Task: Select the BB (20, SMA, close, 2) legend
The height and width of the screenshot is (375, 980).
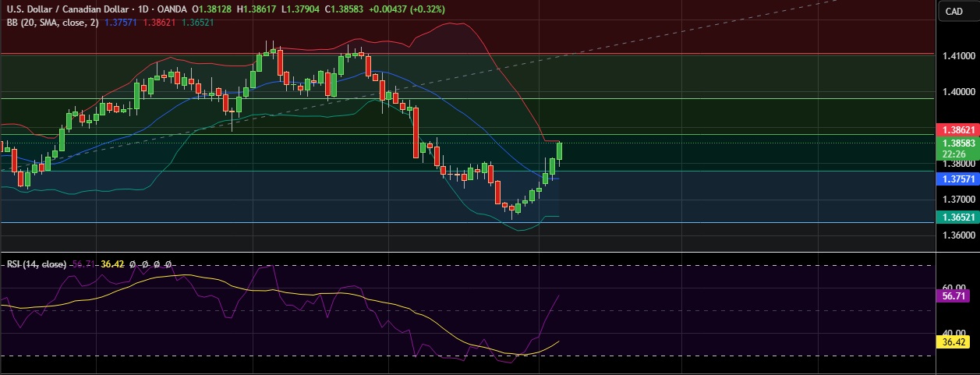Action: point(53,23)
